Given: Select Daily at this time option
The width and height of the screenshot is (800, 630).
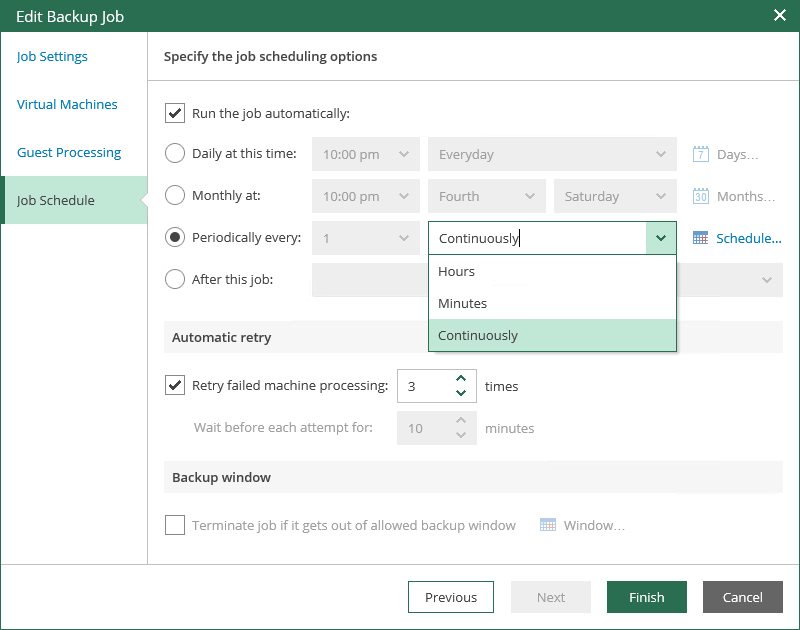Looking at the screenshot, I should (x=174, y=154).
